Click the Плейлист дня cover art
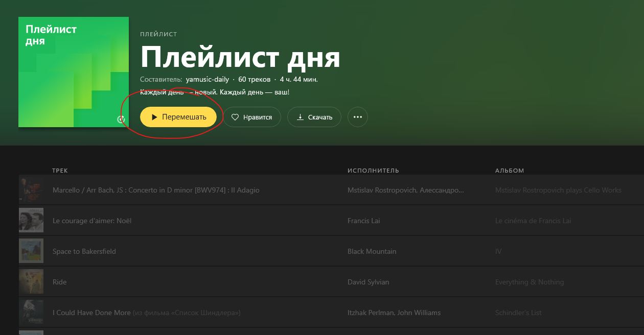This screenshot has height=335, width=644. (x=74, y=72)
